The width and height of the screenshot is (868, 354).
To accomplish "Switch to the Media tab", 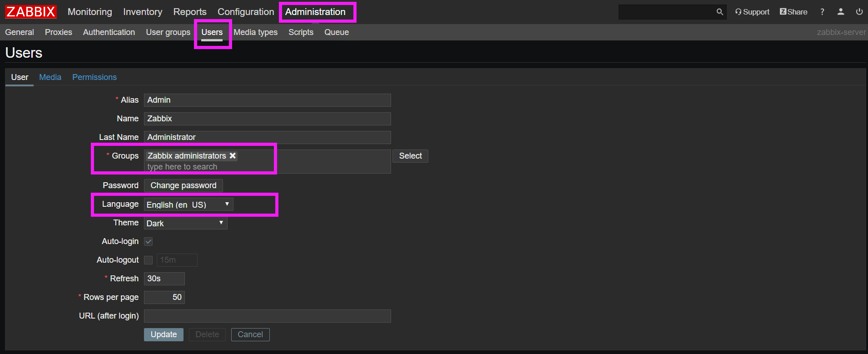I will click(50, 77).
